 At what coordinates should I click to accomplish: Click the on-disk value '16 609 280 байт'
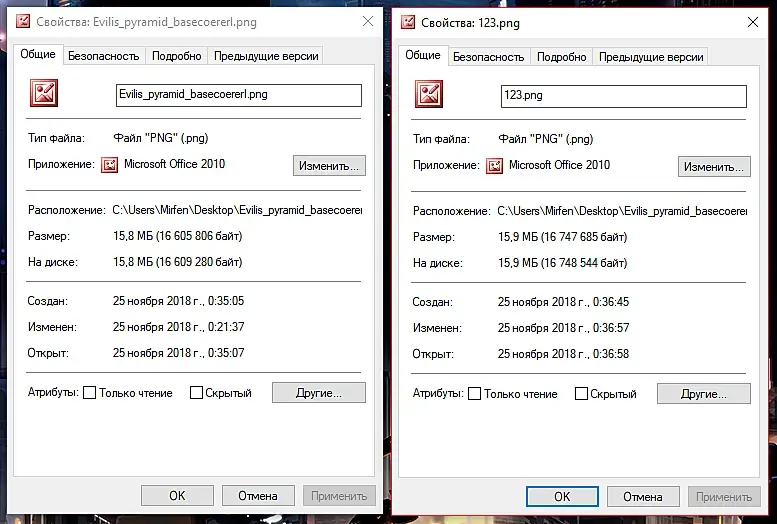199,262
